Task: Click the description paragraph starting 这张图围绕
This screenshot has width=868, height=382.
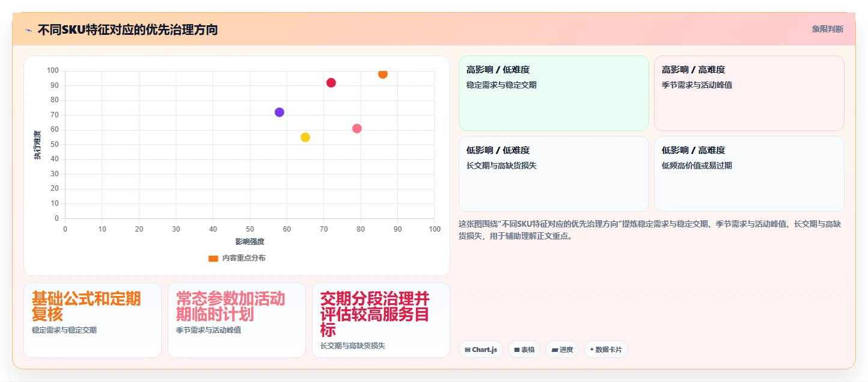Action: click(x=650, y=230)
